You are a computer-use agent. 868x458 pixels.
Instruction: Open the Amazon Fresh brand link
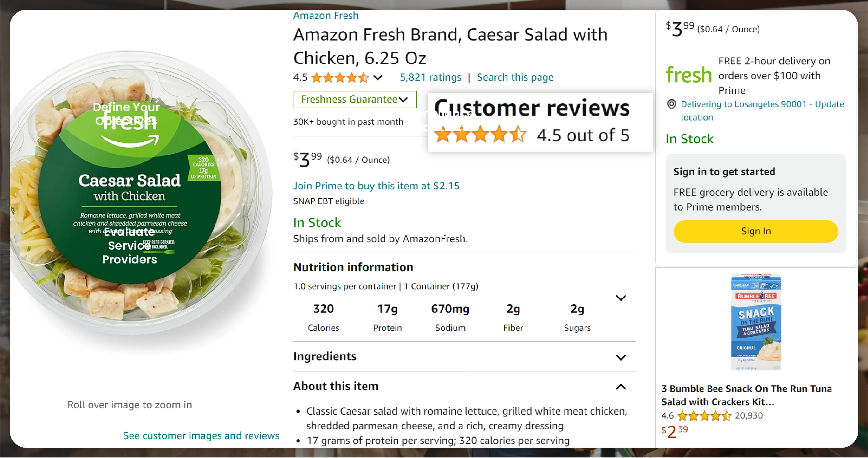pos(326,16)
